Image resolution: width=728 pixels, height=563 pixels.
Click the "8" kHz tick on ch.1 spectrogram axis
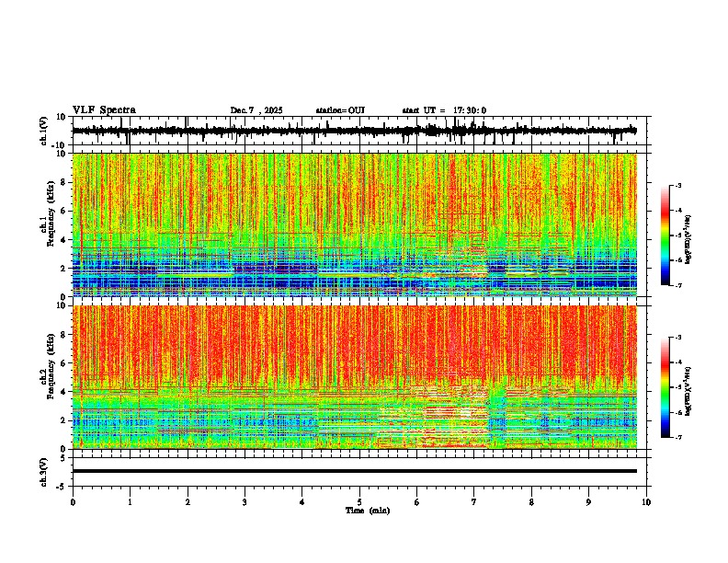coord(64,182)
